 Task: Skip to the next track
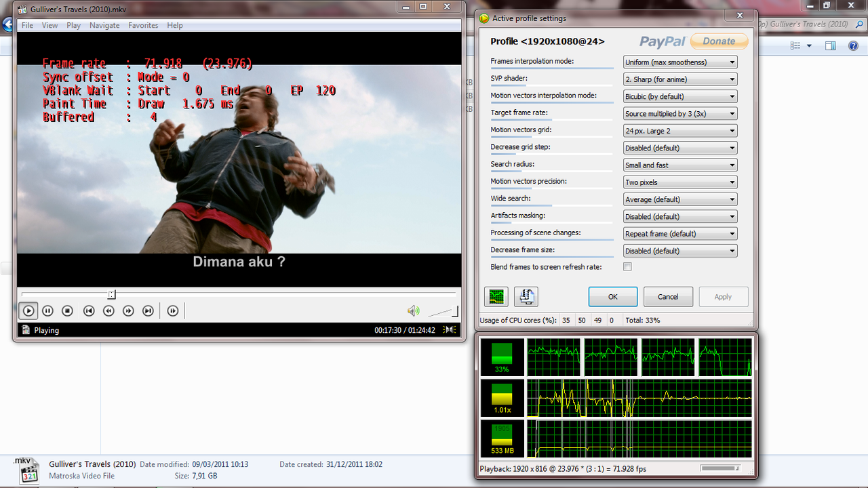click(x=148, y=311)
